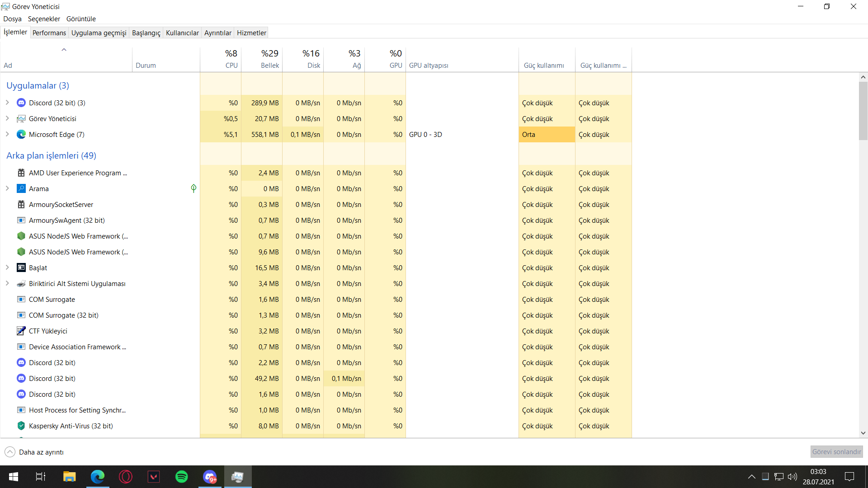This screenshot has width=868, height=488.
Task: Click the scrollbar down arrow
Action: tap(863, 433)
